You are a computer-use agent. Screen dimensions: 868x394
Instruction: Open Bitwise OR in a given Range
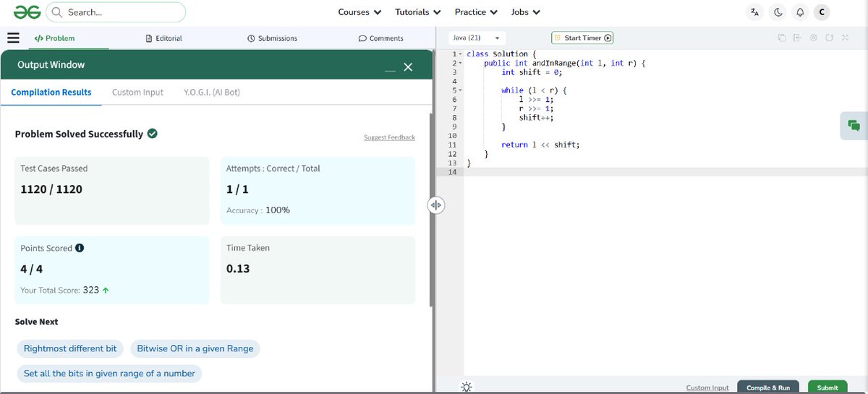click(195, 348)
